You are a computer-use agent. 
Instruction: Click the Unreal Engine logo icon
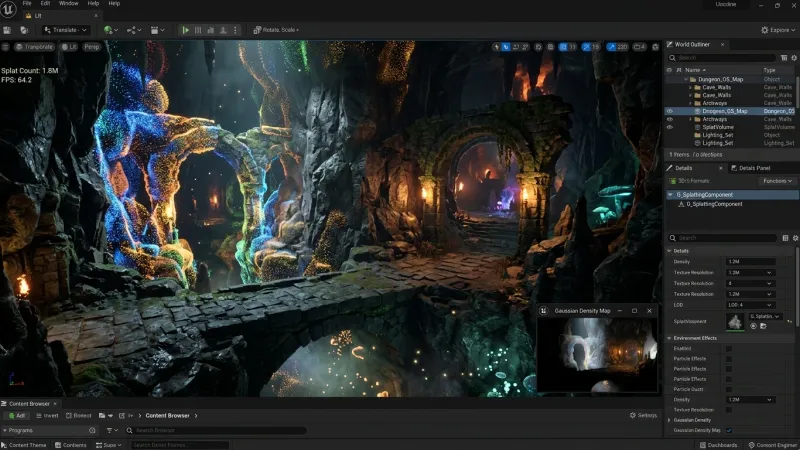coord(8,9)
